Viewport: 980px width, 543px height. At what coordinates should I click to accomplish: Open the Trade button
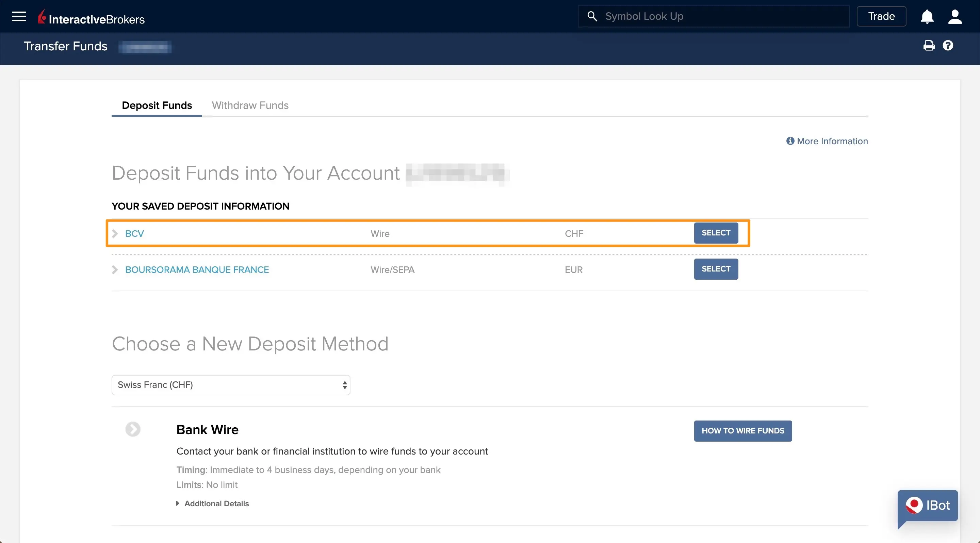point(881,16)
